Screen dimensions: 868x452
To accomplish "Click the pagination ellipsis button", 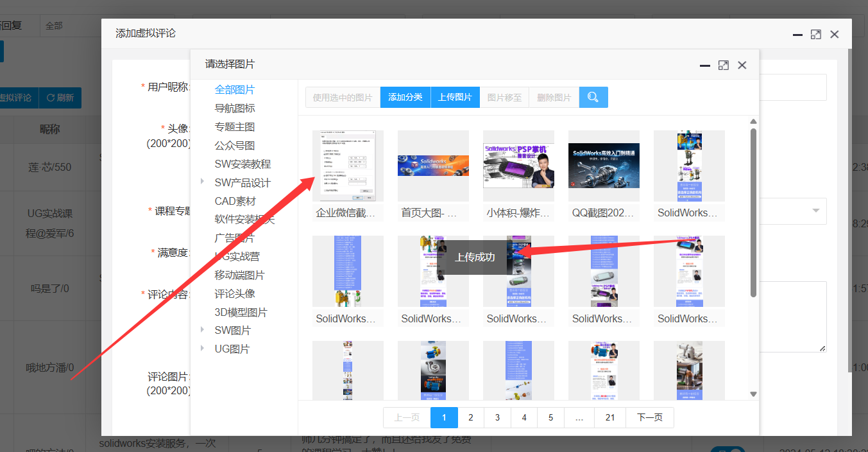I will 579,417.
